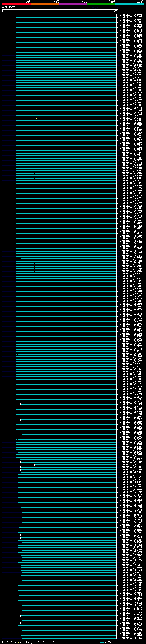Viewport: 146px width, 644px height.
Task: Select hit label UniRef100_A0AMG9
Action: [131, 517]
